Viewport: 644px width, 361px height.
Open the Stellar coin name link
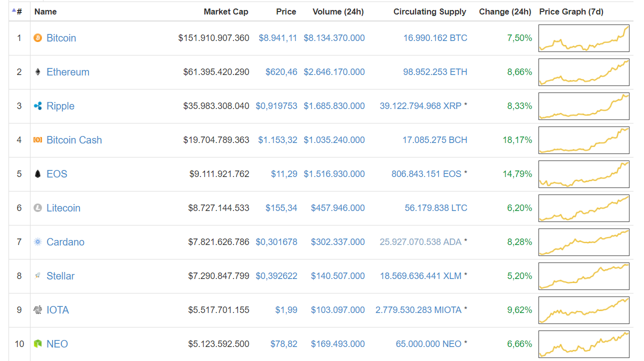point(60,276)
